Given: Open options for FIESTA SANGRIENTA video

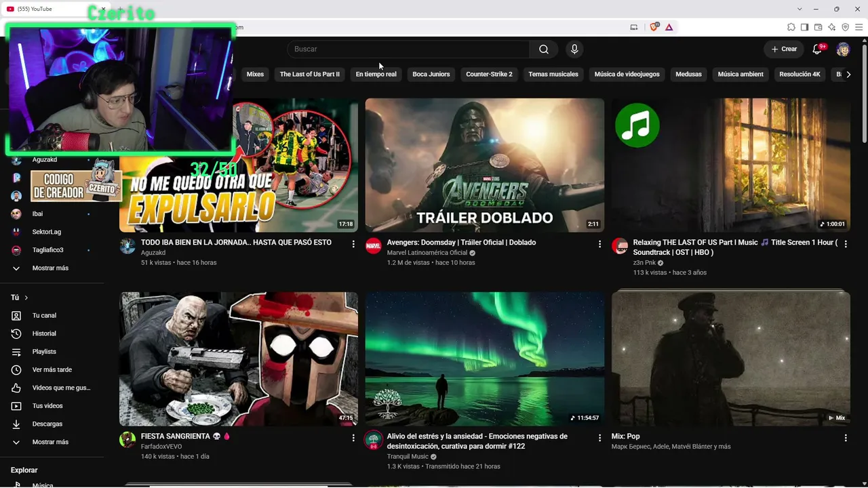Looking at the screenshot, I should tap(353, 438).
